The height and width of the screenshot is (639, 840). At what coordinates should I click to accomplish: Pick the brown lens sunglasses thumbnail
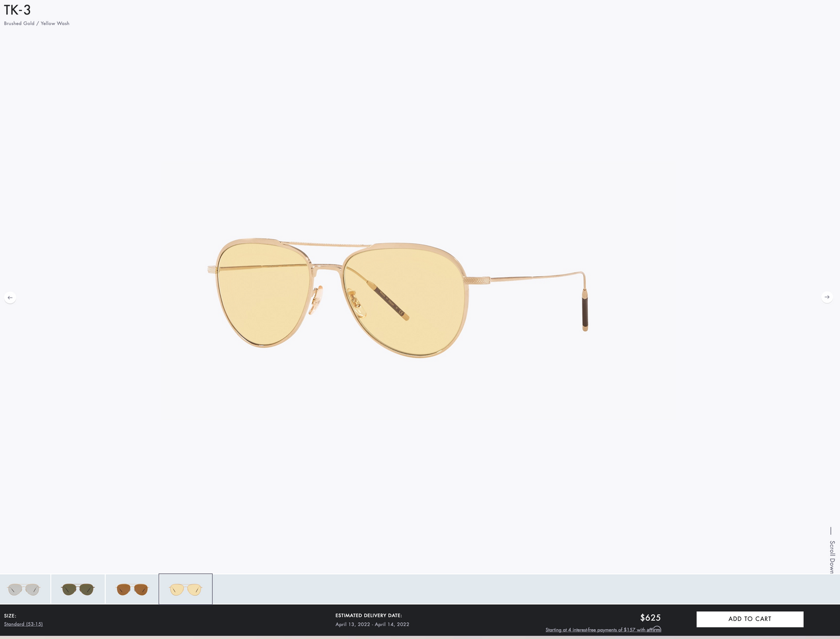coord(132,589)
